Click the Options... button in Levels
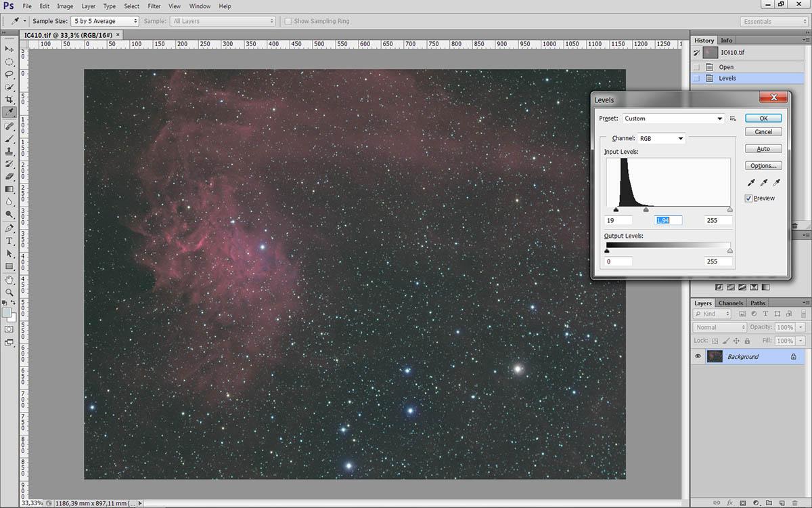812x508 pixels. coord(763,166)
